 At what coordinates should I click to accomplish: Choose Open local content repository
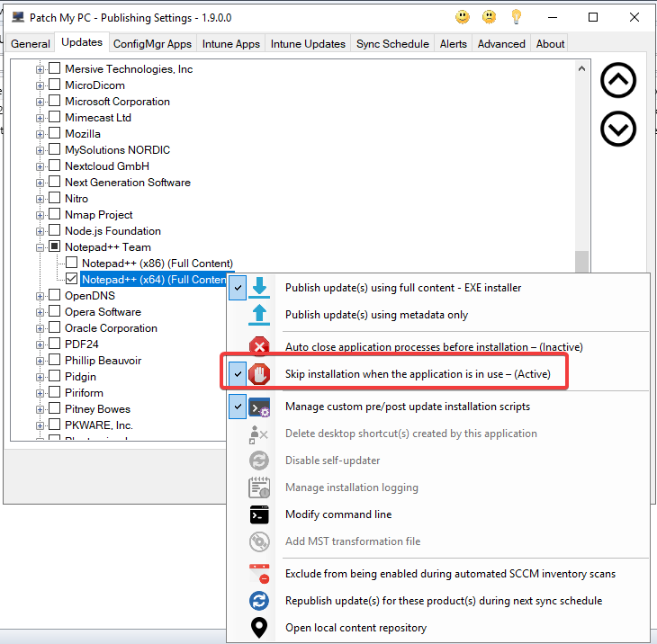click(x=438, y=628)
